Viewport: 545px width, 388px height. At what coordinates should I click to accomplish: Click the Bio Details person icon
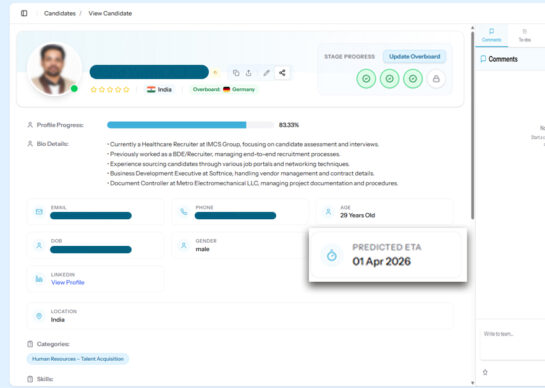pos(30,144)
